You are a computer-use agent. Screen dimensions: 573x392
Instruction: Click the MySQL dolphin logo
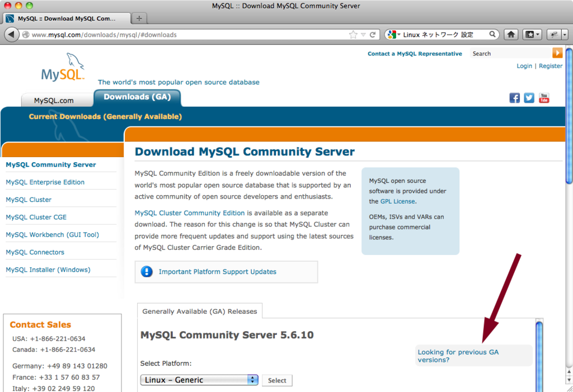[63, 68]
